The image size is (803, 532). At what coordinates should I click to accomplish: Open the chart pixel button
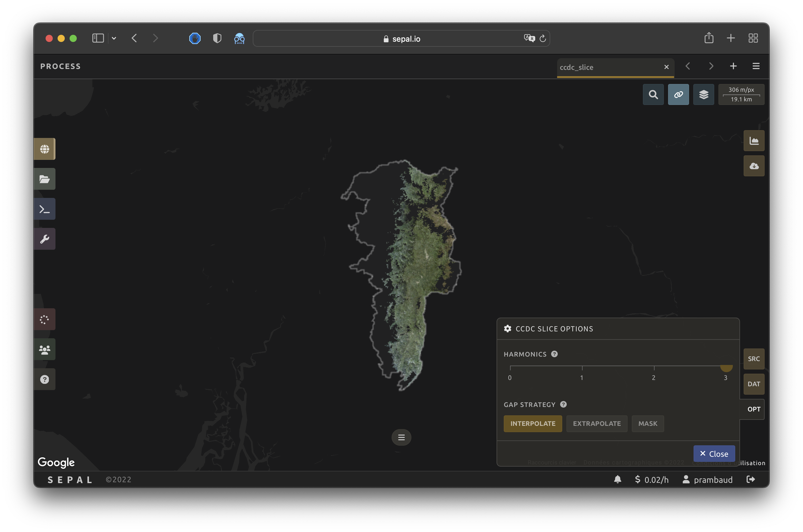[754, 141]
